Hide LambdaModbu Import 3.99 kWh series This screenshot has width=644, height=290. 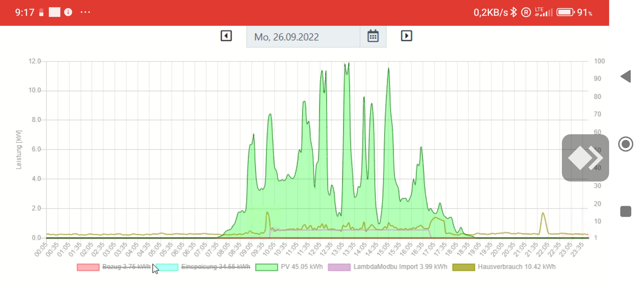point(400,267)
